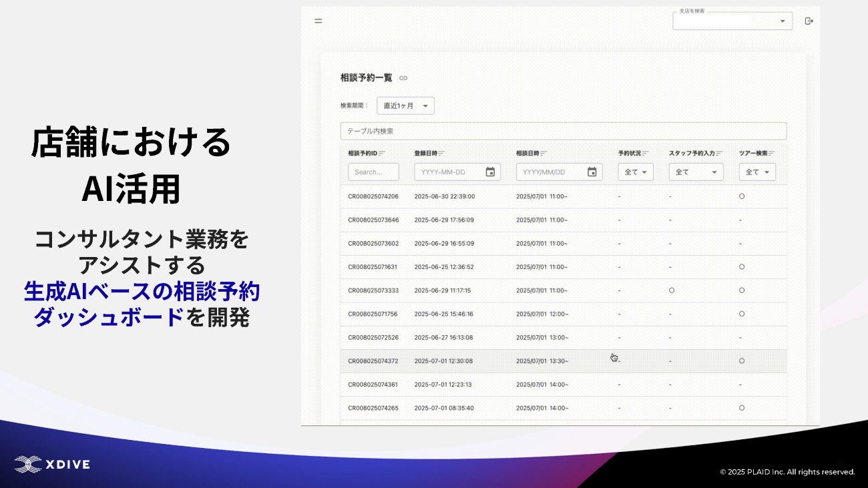This screenshot has width=868, height=488.
Task: Select row CR008025073646
Action: [x=564, y=220]
